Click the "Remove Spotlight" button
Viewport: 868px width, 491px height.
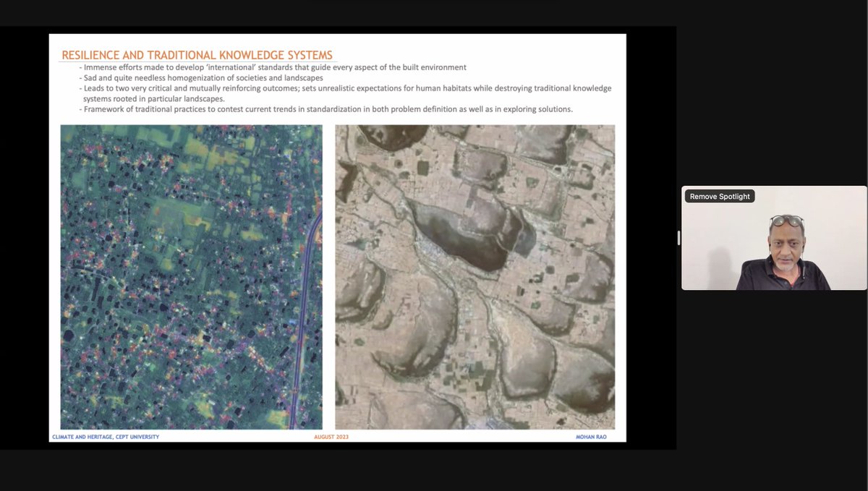point(719,196)
